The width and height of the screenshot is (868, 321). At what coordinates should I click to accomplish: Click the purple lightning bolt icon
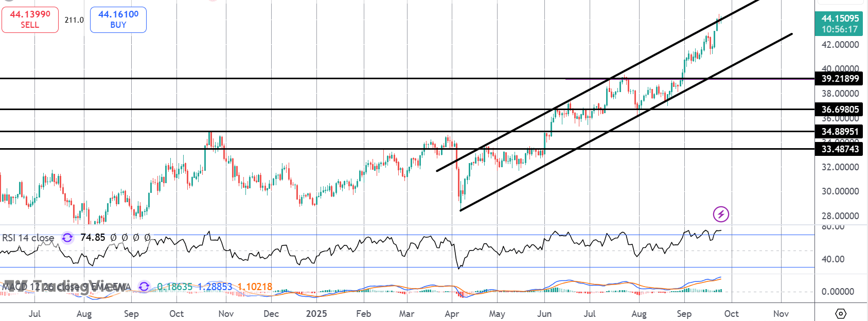[721, 214]
